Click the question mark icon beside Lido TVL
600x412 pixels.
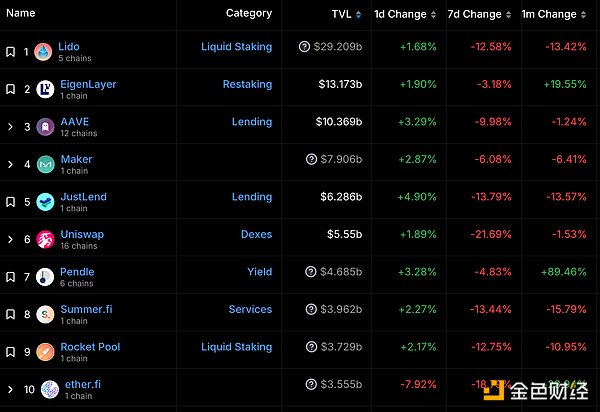(x=304, y=47)
